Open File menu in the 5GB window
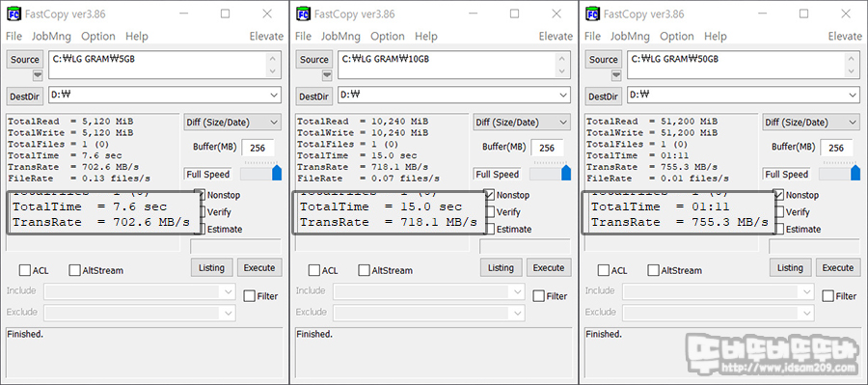This screenshot has height=385, width=868. [x=14, y=37]
